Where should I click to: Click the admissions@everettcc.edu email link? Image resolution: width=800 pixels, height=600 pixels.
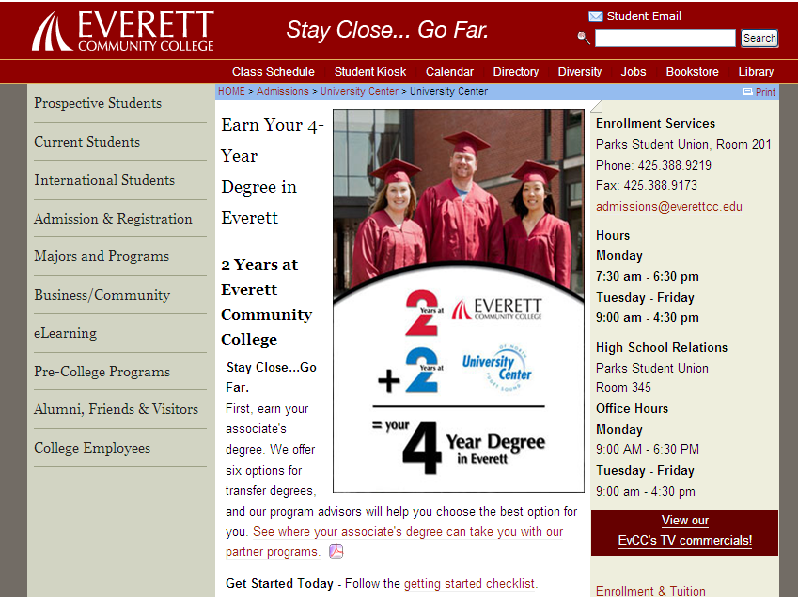[x=669, y=207]
